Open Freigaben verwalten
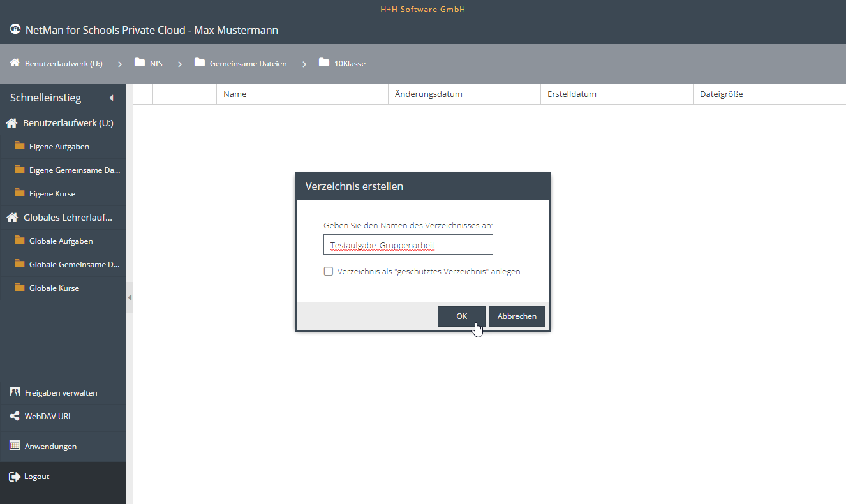The image size is (846, 504). click(x=61, y=393)
